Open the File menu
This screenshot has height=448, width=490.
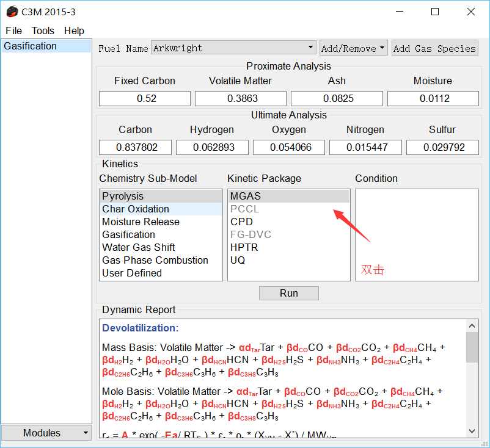pos(14,31)
